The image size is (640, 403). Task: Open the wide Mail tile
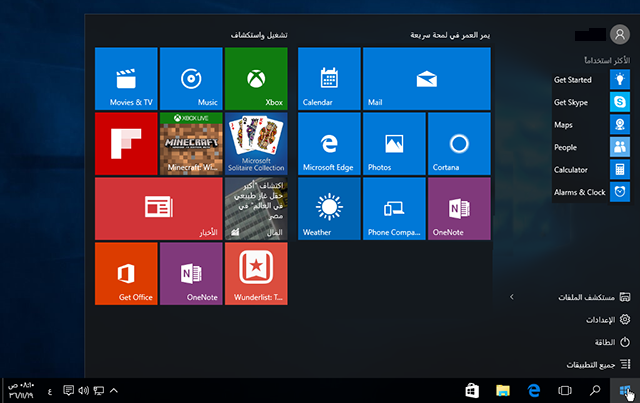point(427,79)
